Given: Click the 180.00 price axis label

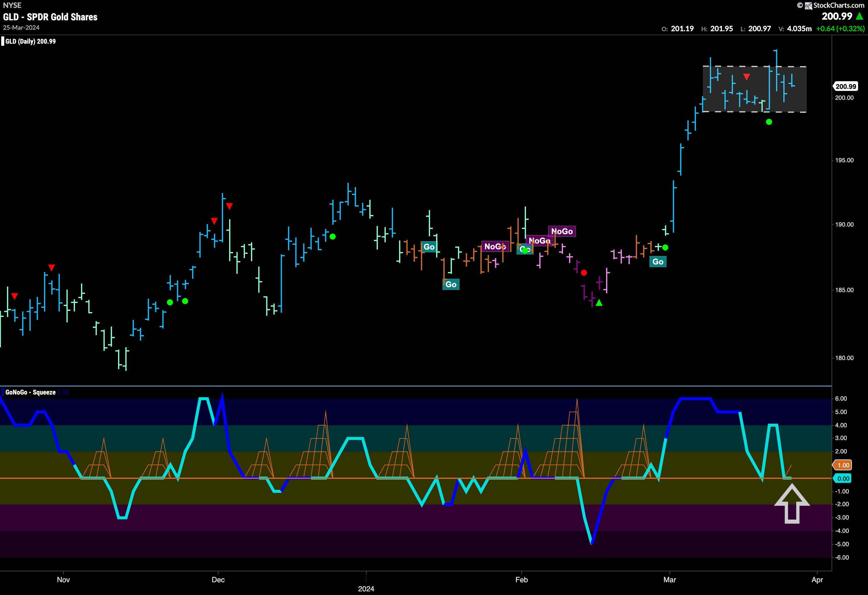Looking at the screenshot, I should pyautogui.click(x=844, y=358).
